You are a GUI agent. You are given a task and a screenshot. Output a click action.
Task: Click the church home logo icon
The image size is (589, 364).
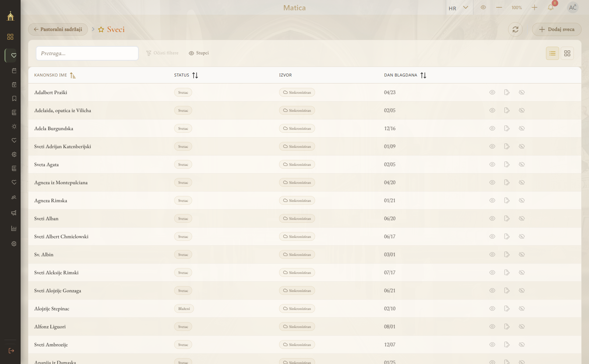[10, 16]
